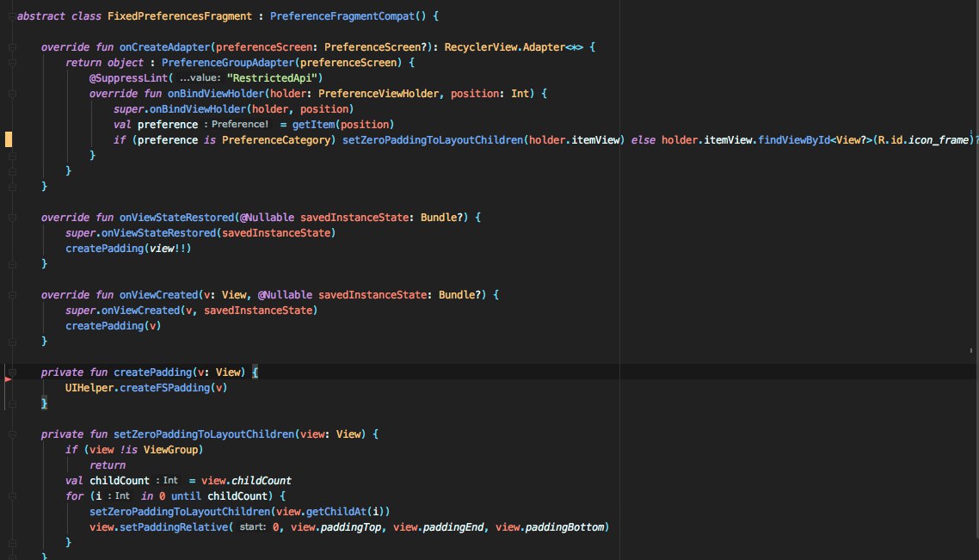The image size is (979, 560).
Task: Click 'view.getChildAt(i)' argument
Action: [330, 512]
